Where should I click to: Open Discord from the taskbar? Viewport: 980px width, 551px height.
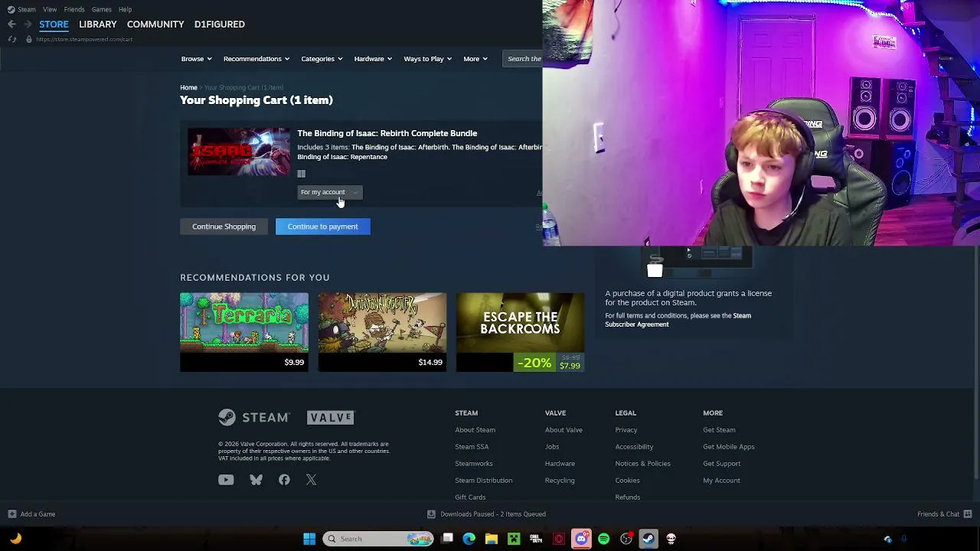pos(581,539)
